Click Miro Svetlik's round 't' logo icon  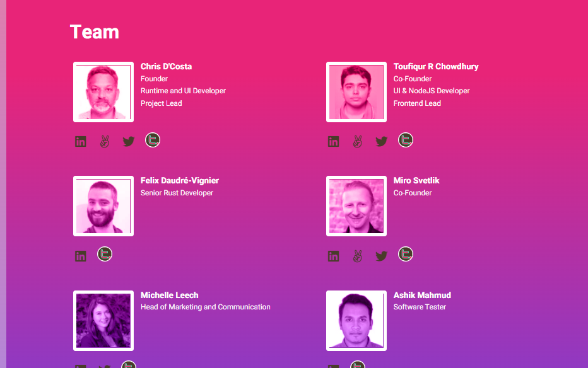point(406,255)
